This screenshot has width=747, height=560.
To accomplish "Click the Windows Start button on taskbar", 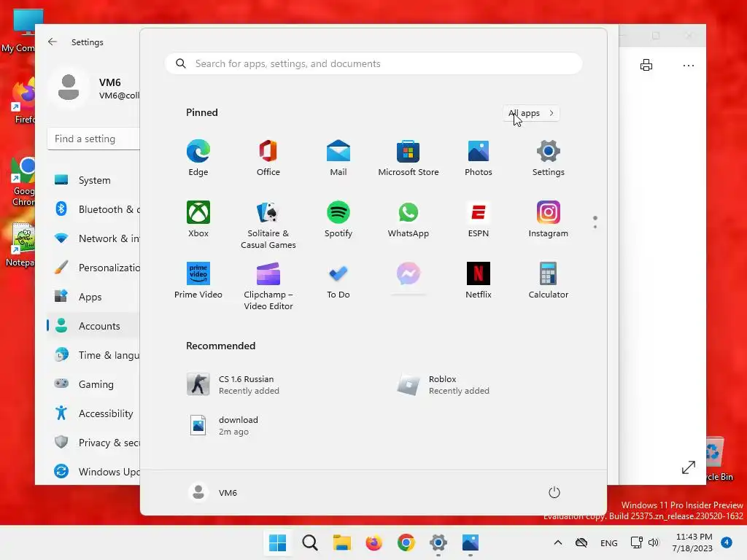I will 277,542.
